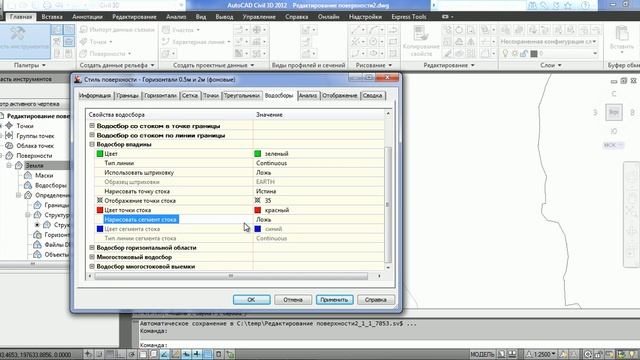Collapse the Водосбор впадины group

point(92,144)
